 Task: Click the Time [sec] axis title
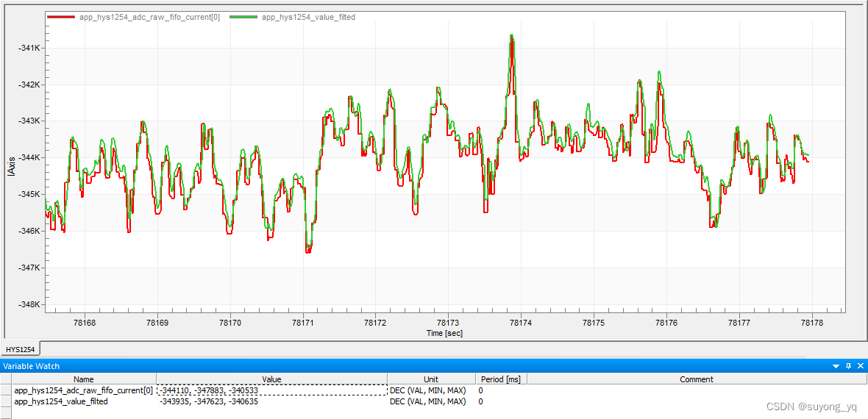pos(444,333)
